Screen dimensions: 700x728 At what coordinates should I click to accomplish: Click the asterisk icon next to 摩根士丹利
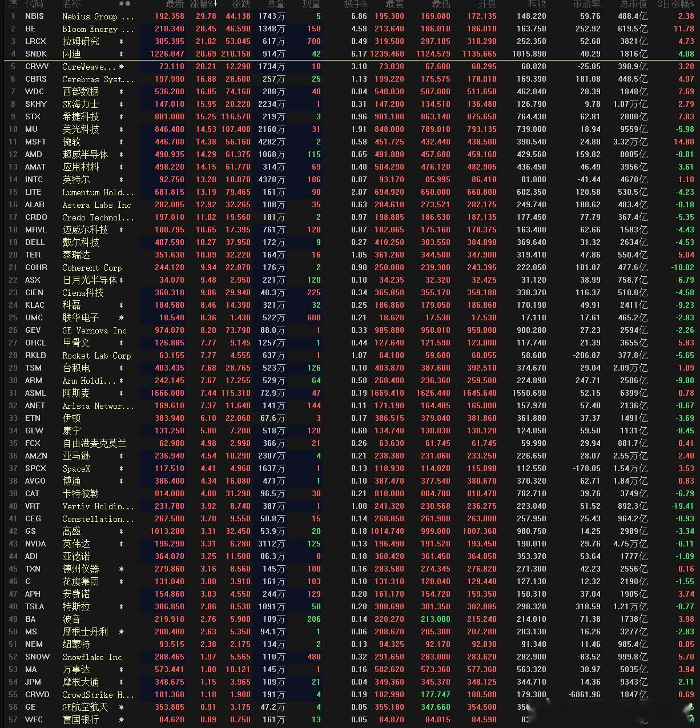coord(121,632)
